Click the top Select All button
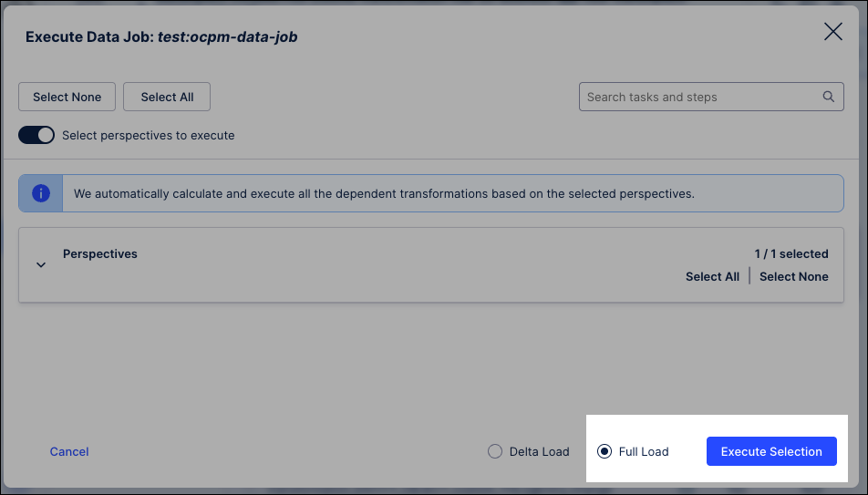This screenshot has height=495, width=868. pos(167,97)
